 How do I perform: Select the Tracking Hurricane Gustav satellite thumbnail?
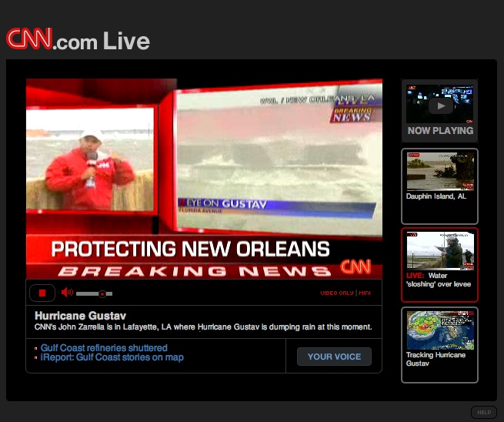pyautogui.click(x=439, y=330)
